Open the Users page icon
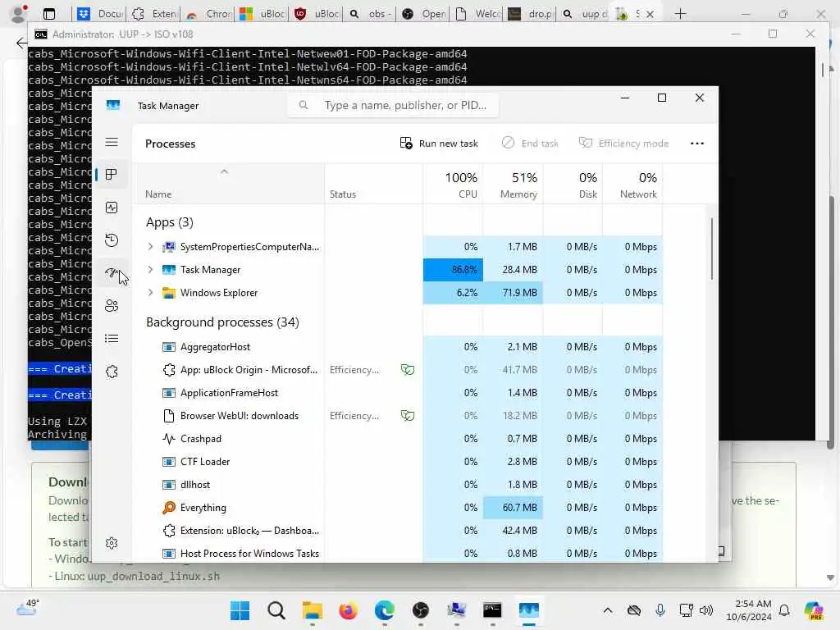Viewport: 840px width, 630px height. coord(112,306)
